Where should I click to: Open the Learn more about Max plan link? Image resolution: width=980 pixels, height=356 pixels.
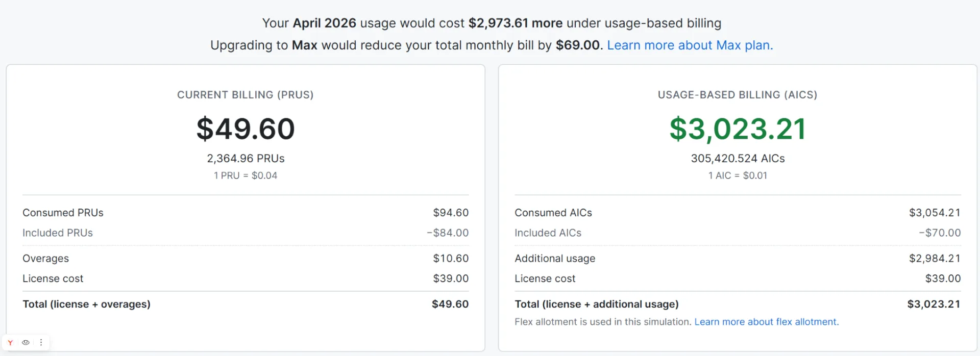690,45
